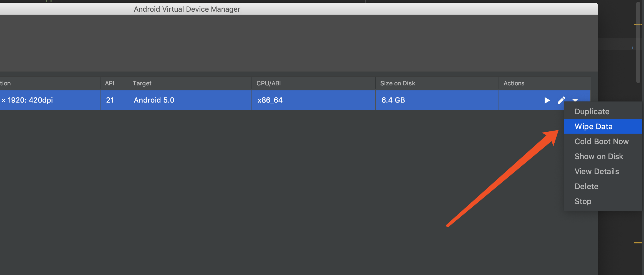Select the Android 5.0 target cell

coord(190,100)
